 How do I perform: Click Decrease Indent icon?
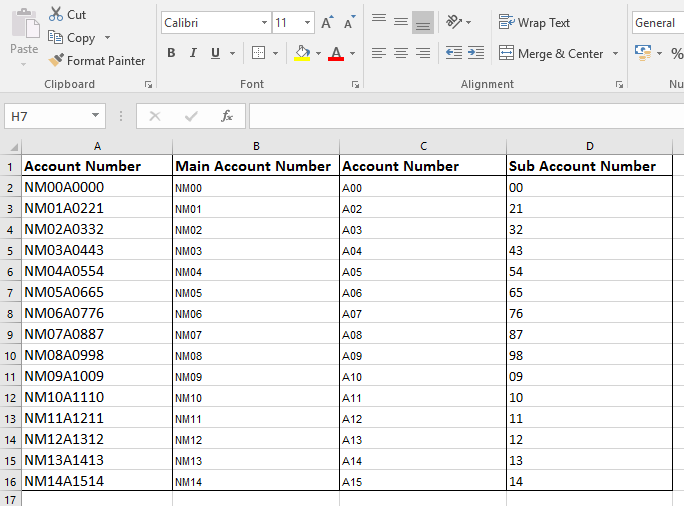tap(454, 53)
